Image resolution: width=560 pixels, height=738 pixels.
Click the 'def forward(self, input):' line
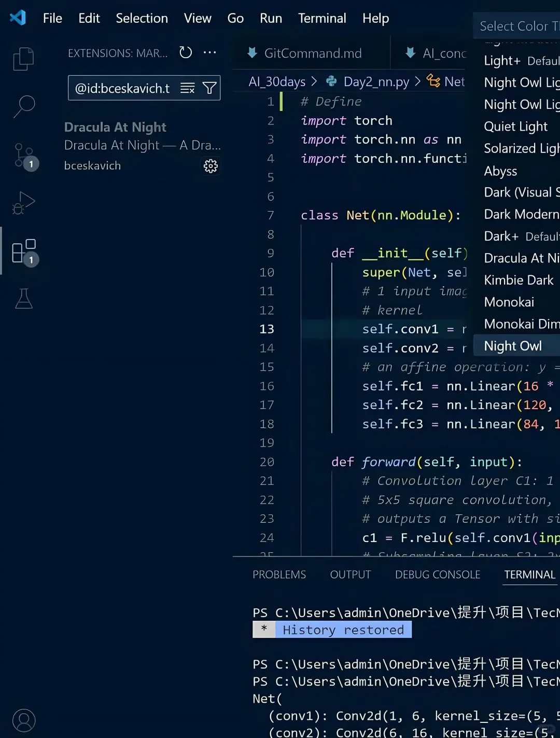tap(426, 462)
